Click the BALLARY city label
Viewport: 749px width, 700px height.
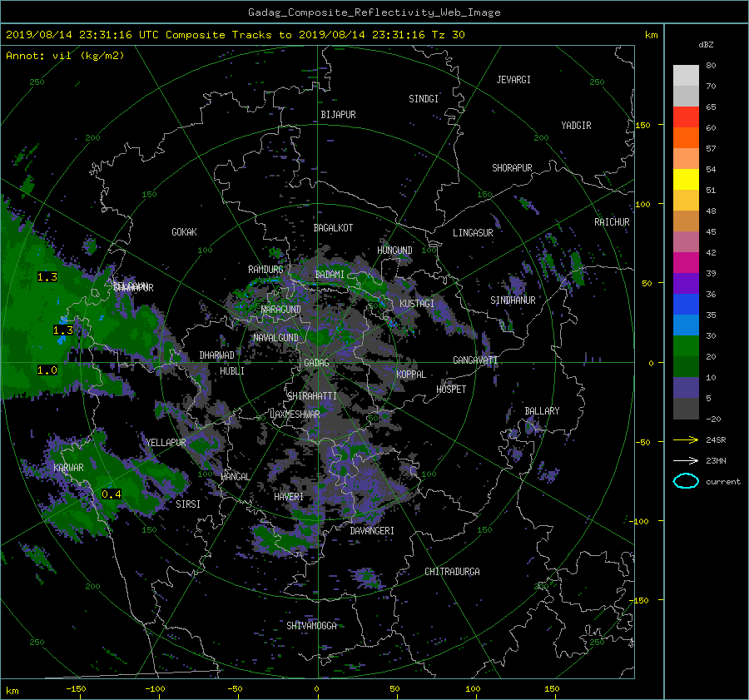click(542, 411)
